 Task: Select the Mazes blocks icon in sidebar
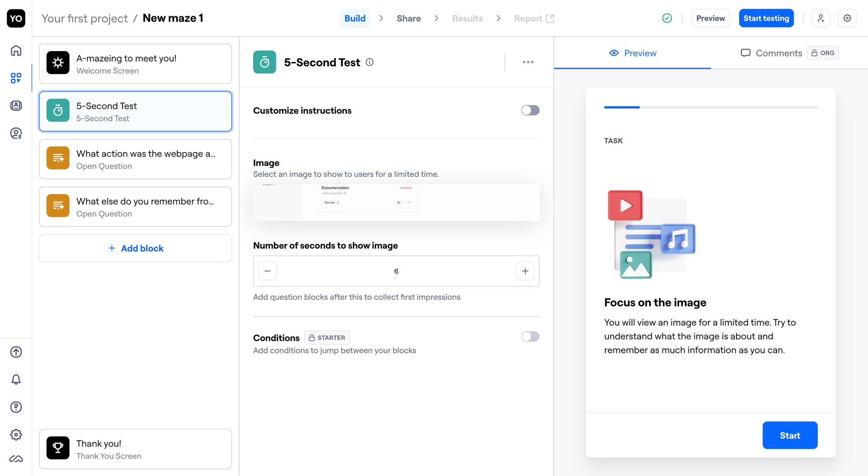(x=16, y=78)
